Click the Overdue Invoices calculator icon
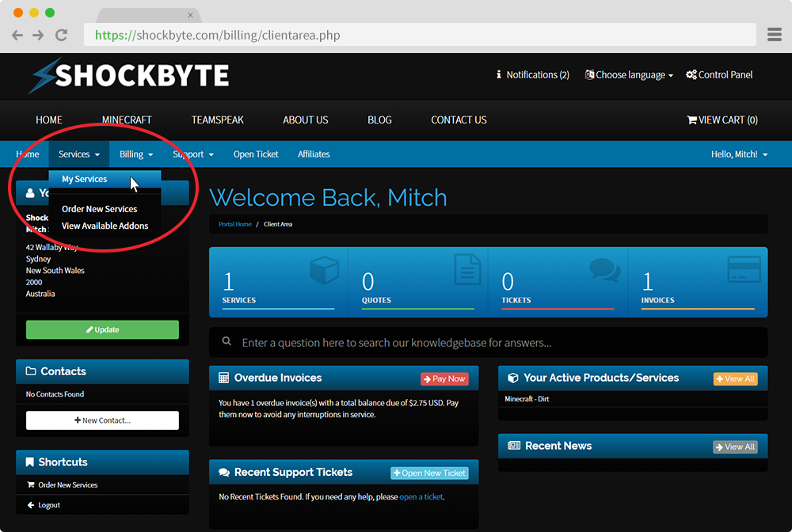 pos(224,378)
